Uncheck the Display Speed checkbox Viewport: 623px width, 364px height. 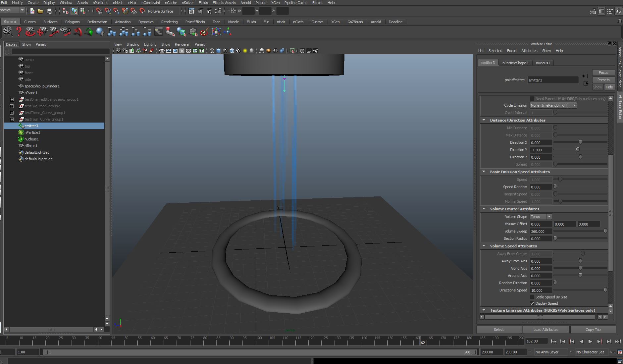(x=532, y=303)
